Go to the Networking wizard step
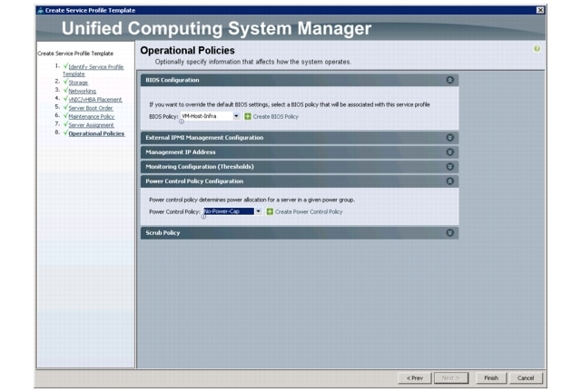581x392 pixels. (83, 91)
